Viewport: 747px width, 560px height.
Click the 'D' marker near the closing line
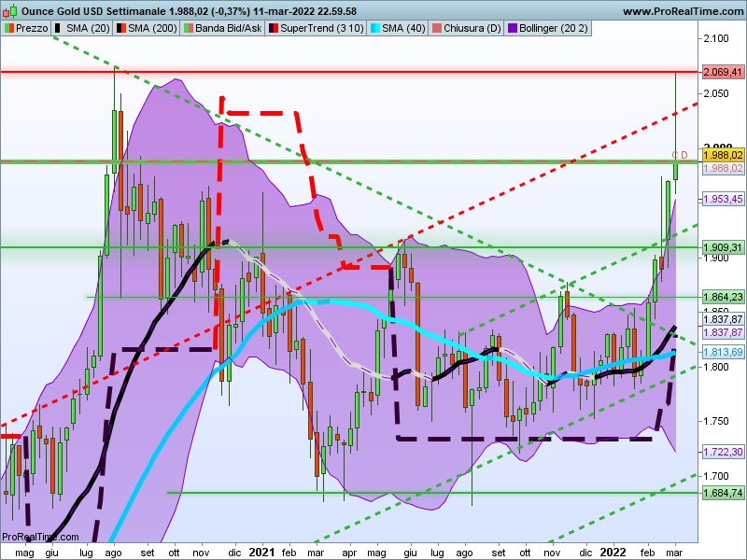click(x=684, y=155)
